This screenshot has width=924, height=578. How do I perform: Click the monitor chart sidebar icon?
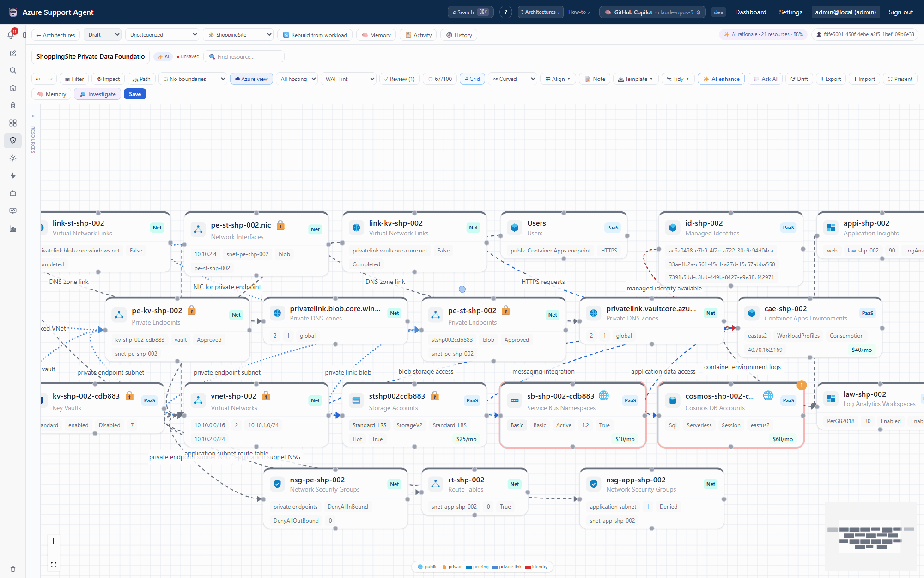click(x=13, y=211)
